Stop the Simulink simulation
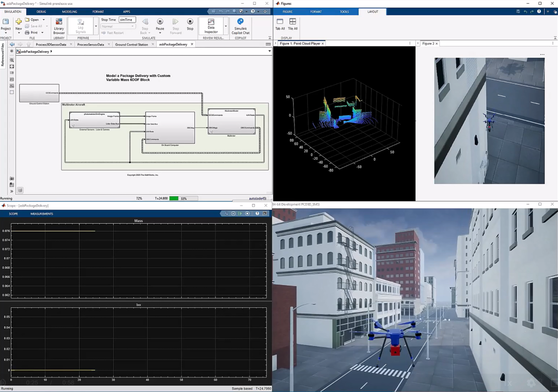Viewport: 558px width, 392px height. point(190,24)
